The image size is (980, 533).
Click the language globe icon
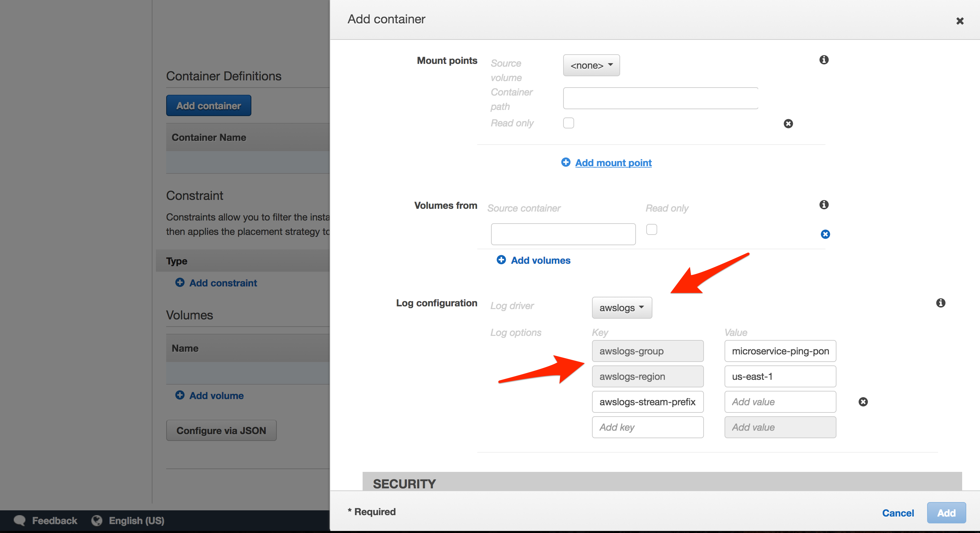pyautogui.click(x=96, y=520)
